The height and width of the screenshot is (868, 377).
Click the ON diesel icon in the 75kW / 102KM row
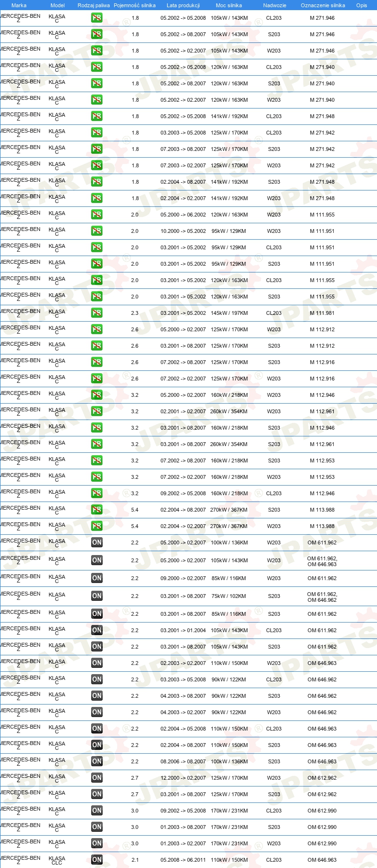(x=96, y=596)
